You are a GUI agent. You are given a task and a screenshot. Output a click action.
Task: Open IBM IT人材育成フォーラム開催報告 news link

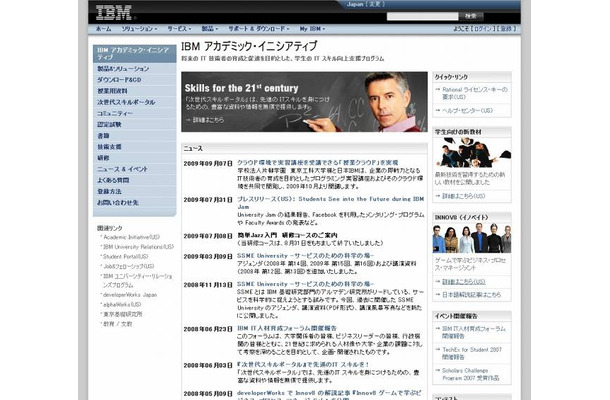click(287, 328)
